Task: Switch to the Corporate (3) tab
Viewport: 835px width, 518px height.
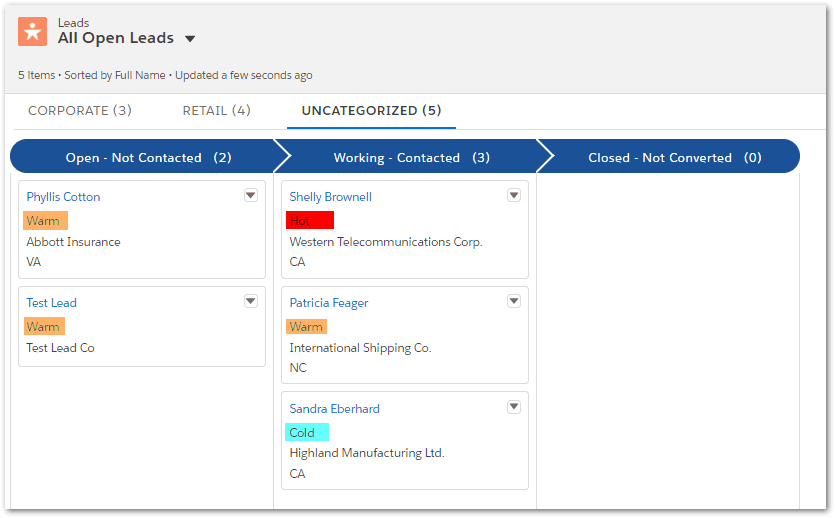Action: click(80, 111)
